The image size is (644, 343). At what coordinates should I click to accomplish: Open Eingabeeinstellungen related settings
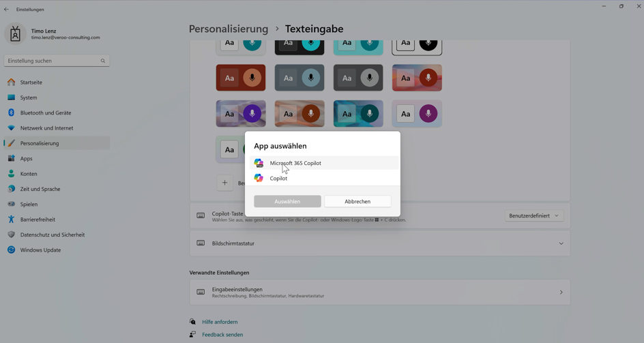click(379, 293)
